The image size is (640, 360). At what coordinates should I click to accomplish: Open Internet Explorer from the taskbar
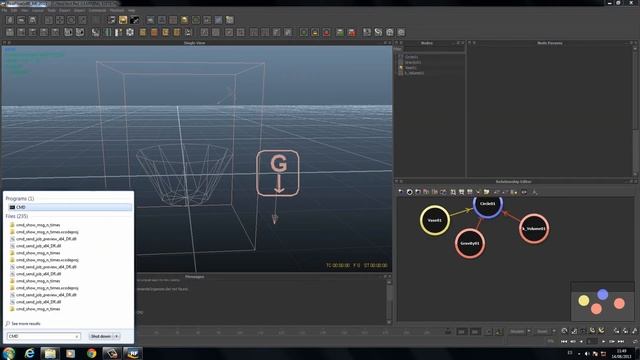[x=29, y=353]
